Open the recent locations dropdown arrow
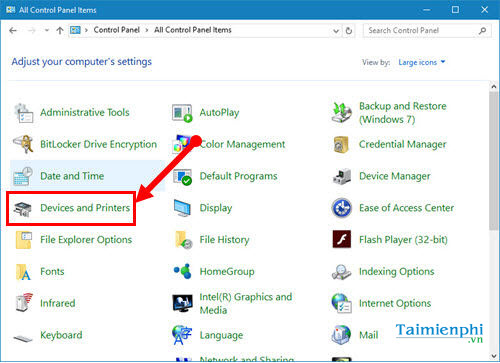500x363 pixels. coord(47,30)
